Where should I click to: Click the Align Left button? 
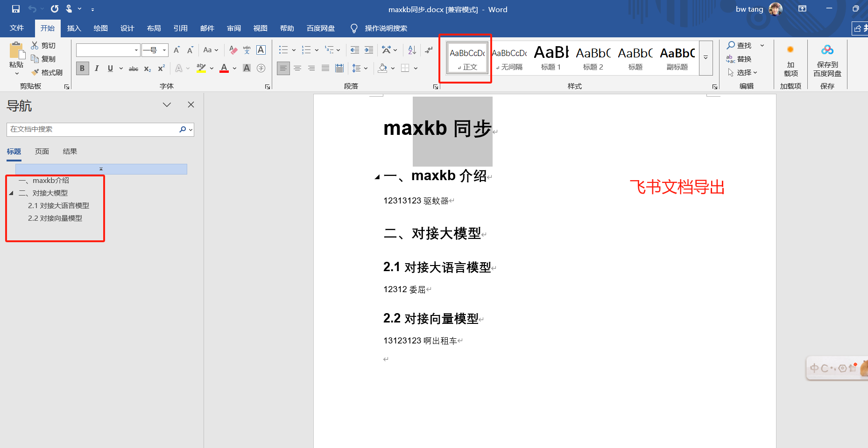tap(283, 68)
